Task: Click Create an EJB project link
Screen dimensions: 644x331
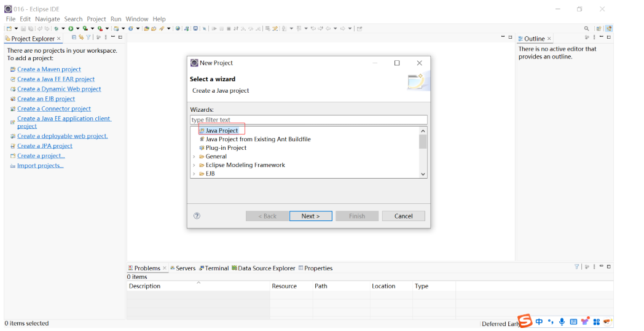Action: [46, 99]
